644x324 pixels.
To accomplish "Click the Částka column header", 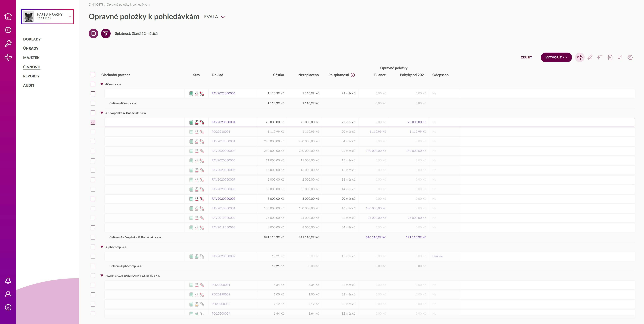I will coord(278,75).
